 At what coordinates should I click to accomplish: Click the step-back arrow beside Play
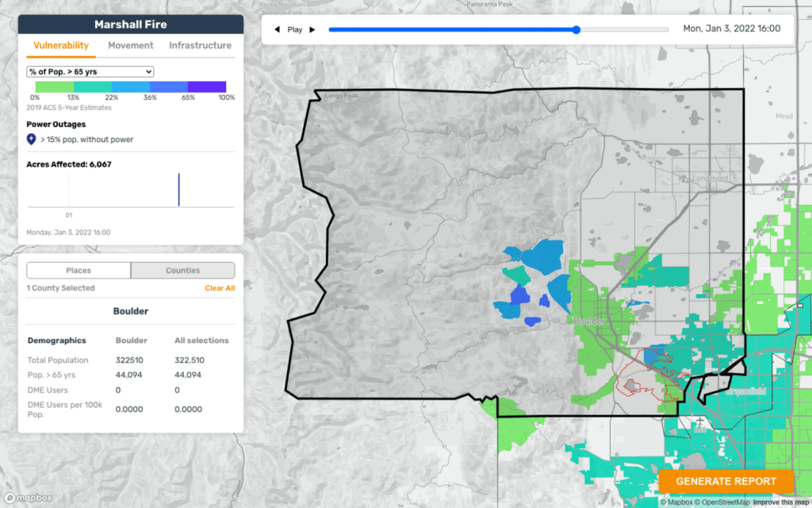coord(277,29)
